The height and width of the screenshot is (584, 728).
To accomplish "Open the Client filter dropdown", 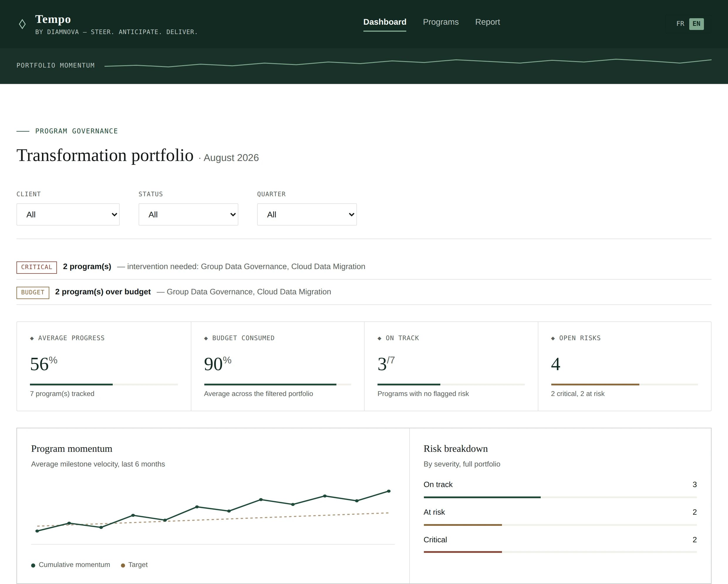I will (68, 214).
